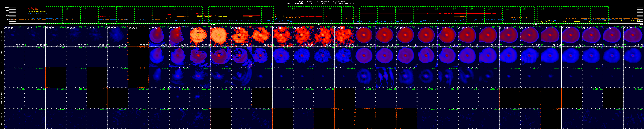Image resolution: width=644 pixels, height=129 pixels.
Task: Open the 01:08:12 image in 3.0-6.0 keV row
Action: [365, 36]
